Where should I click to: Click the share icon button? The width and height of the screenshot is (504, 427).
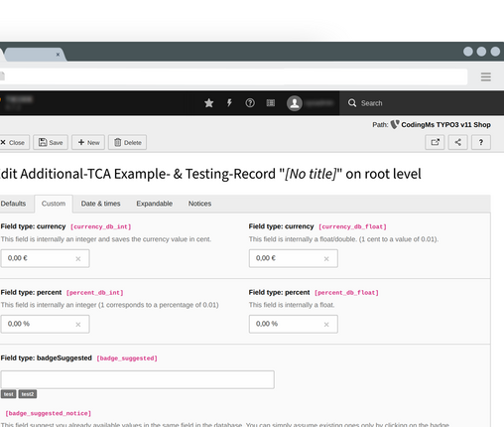click(x=457, y=142)
